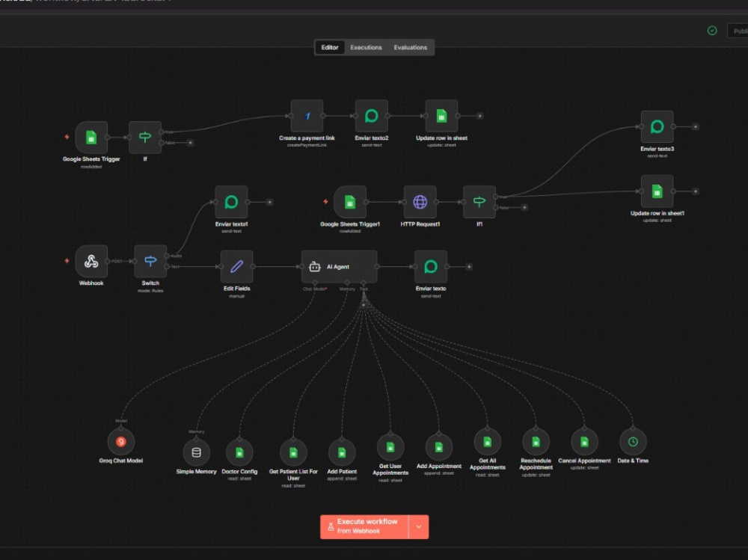Open the Google Sheets Trigger node
Viewport: 748px width, 560px height.
[x=91, y=138]
